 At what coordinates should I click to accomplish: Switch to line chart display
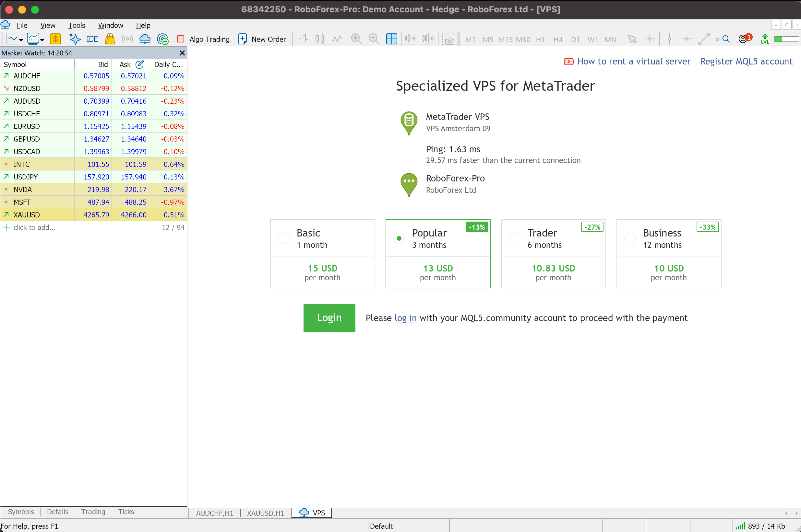(x=337, y=39)
